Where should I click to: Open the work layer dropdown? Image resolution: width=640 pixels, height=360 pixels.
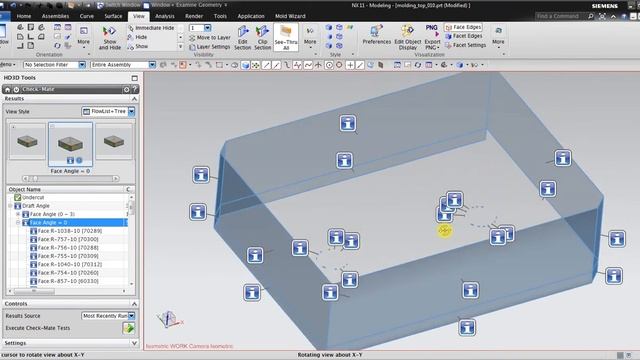pyautogui.click(x=207, y=28)
